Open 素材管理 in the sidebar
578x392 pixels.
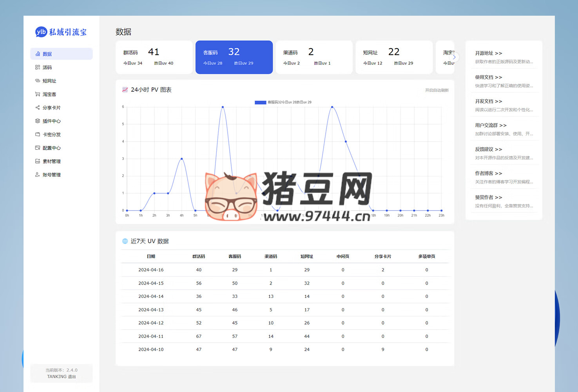(62, 161)
